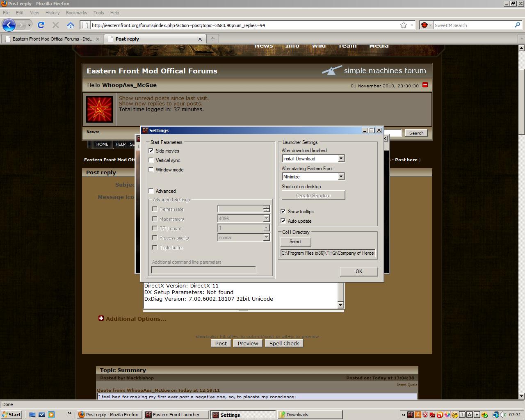
Task: Uncheck Skip movies
Action: coord(151,151)
